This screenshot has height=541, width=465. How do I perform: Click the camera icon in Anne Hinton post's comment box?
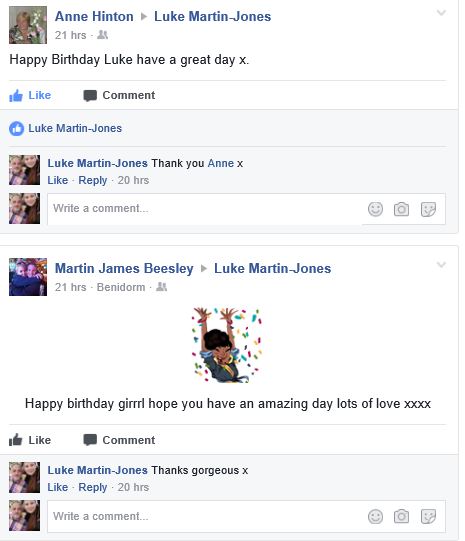tap(401, 209)
